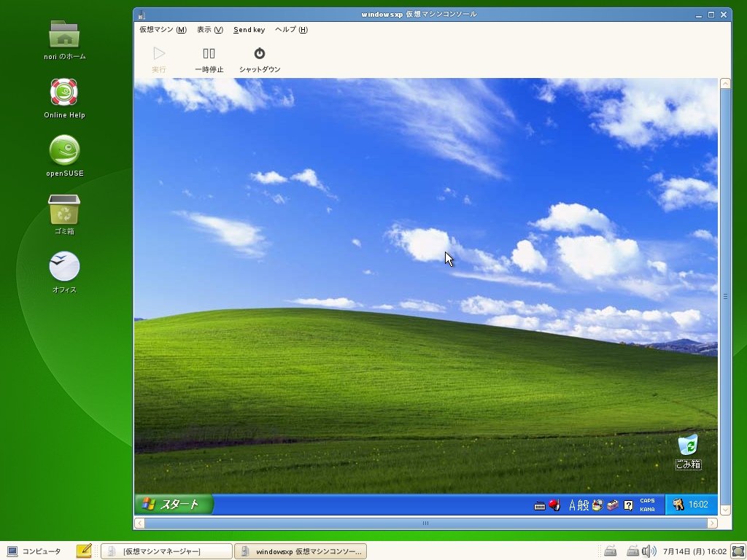Viewport: 747px width, 560px height.
Task: Open the Windows XP スタート menu
Action: click(174, 505)
